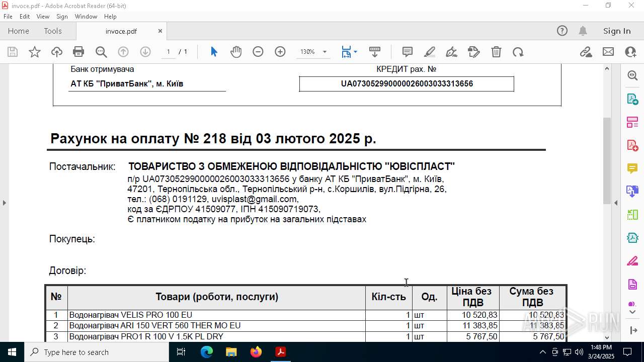The image size is (644, 362).
Task: Close the invoce.pdf tab
Action: 160,31
